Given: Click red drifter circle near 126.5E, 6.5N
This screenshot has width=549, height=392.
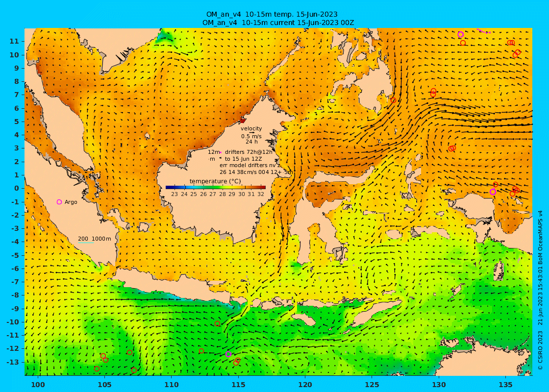Looking at the screenshot, I should 393,100.
